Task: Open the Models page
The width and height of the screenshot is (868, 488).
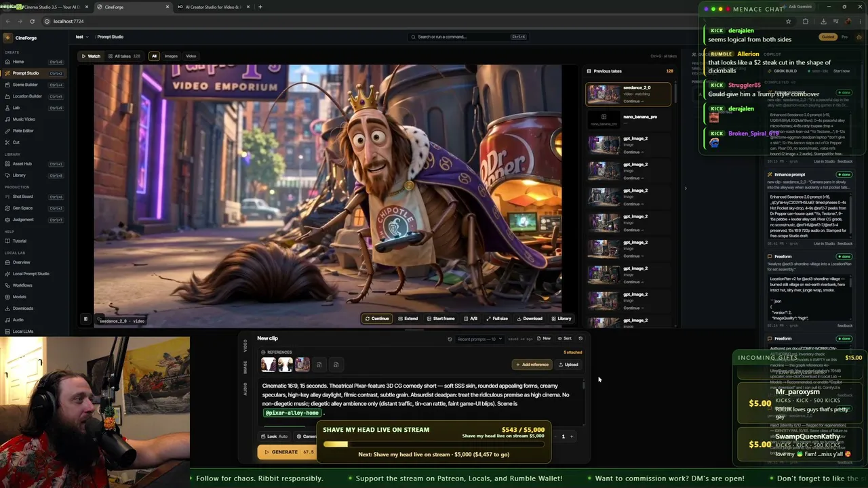Action: [x=34, y=297]
